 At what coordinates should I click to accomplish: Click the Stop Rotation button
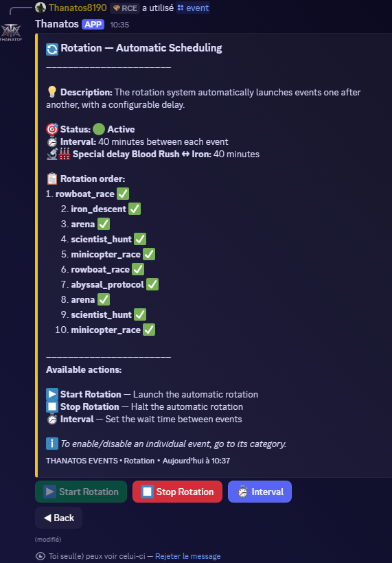click(x=177, y=492)
